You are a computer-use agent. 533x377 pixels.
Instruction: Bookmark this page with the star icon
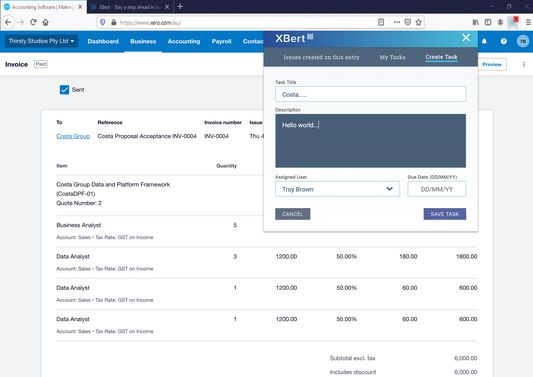(x=418, y=22)
